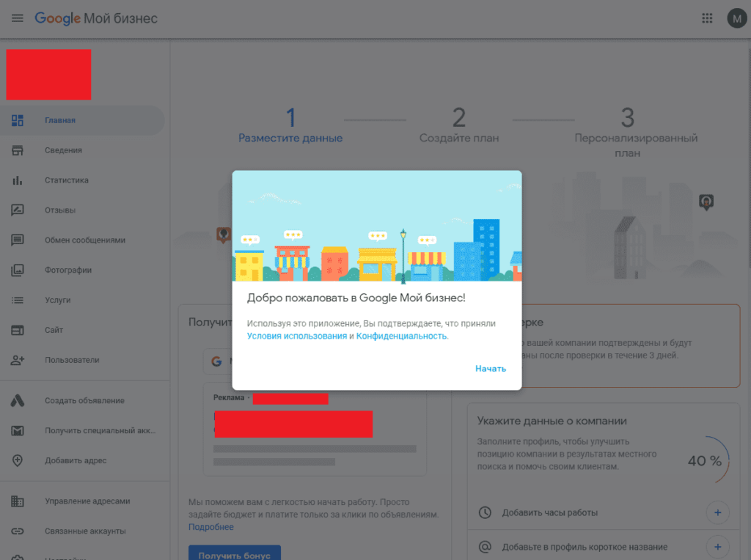
Task: Click the account avatar icon
Action: [736, 18]
